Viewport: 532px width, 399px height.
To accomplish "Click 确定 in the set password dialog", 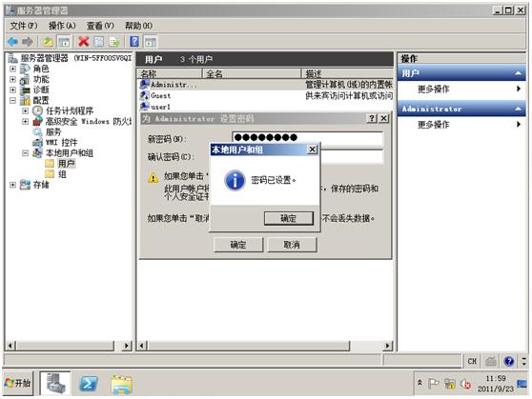I will (x=238, y=245).
